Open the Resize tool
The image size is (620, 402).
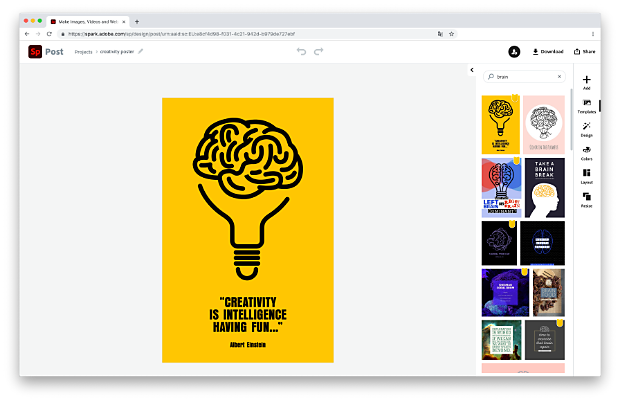click(x=586, y=200)
